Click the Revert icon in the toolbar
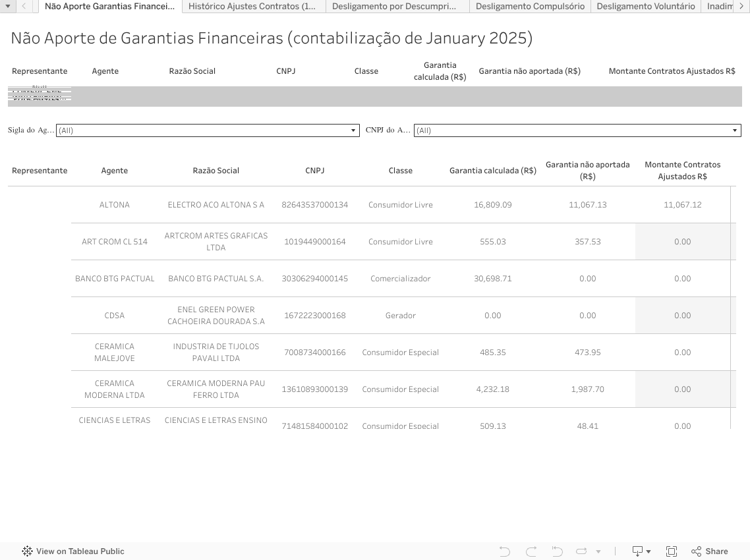Screen dimensions: 750x560 pos(557,551)
